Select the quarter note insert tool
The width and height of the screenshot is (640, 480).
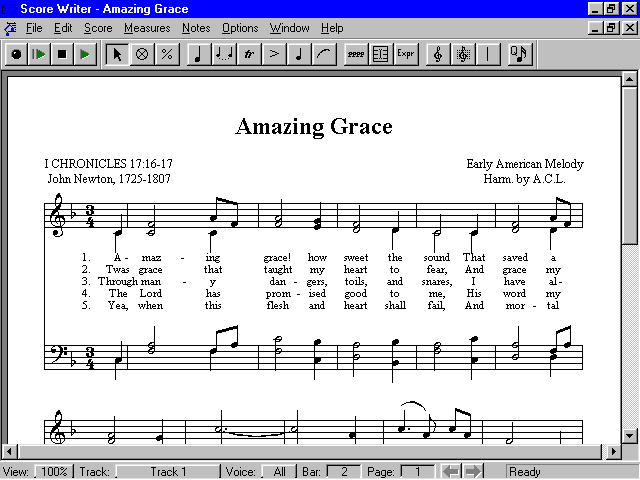point(199,54)
